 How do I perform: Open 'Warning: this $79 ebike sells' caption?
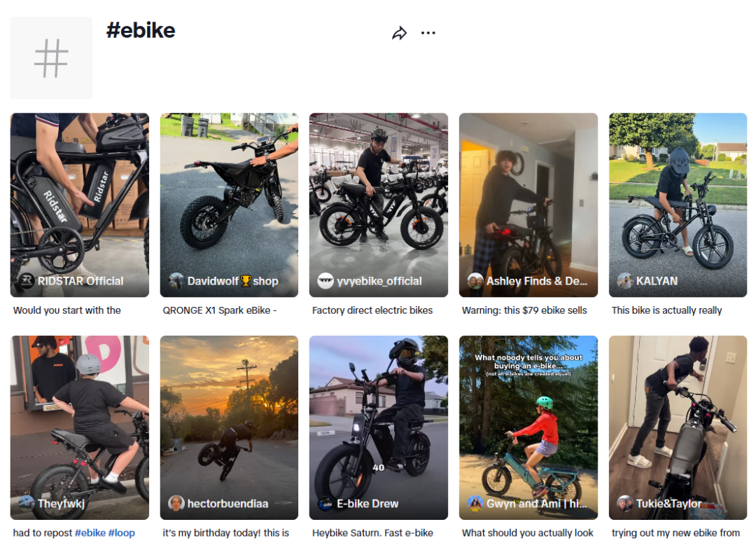[x=524, y=310]
